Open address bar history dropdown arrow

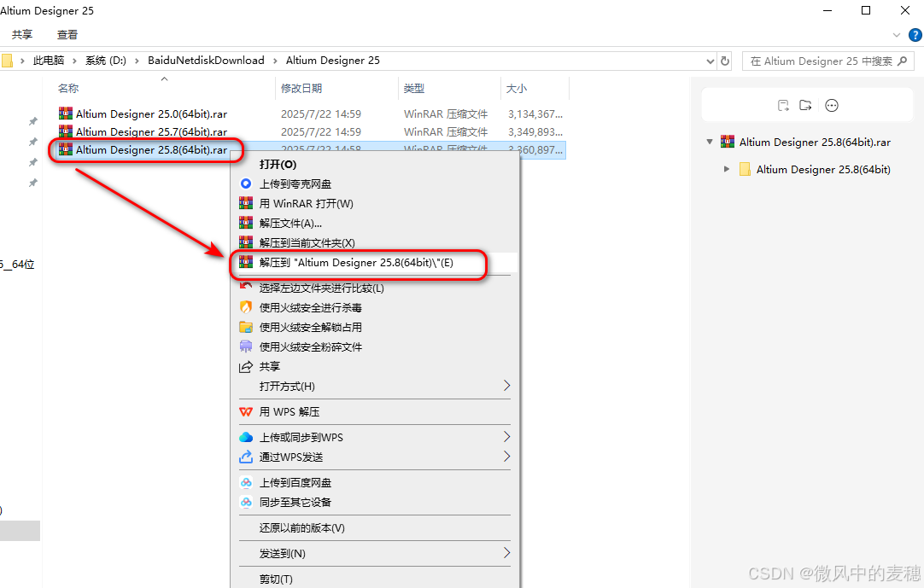pyautogui.click(x=711, y=61)
